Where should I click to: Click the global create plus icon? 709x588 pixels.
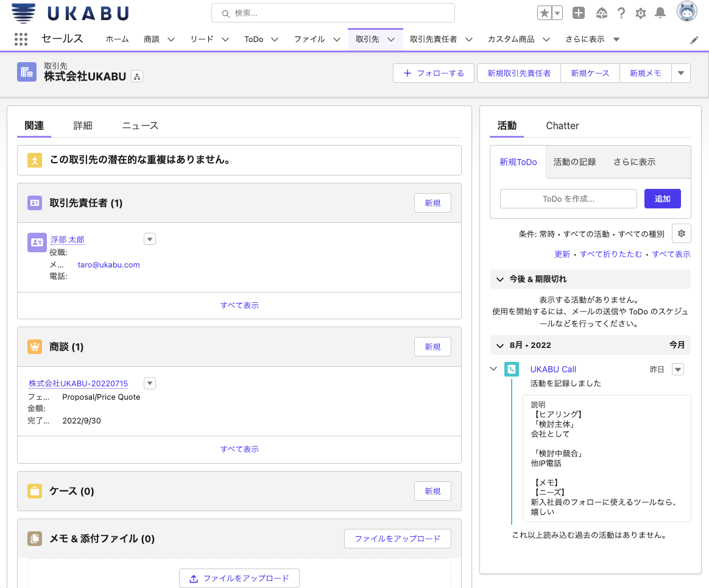[579, 13]
